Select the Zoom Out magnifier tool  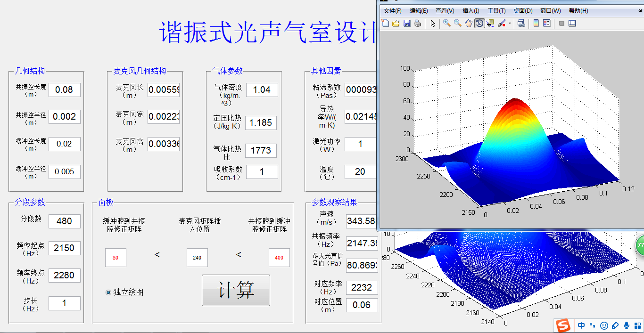click(457, 23)
